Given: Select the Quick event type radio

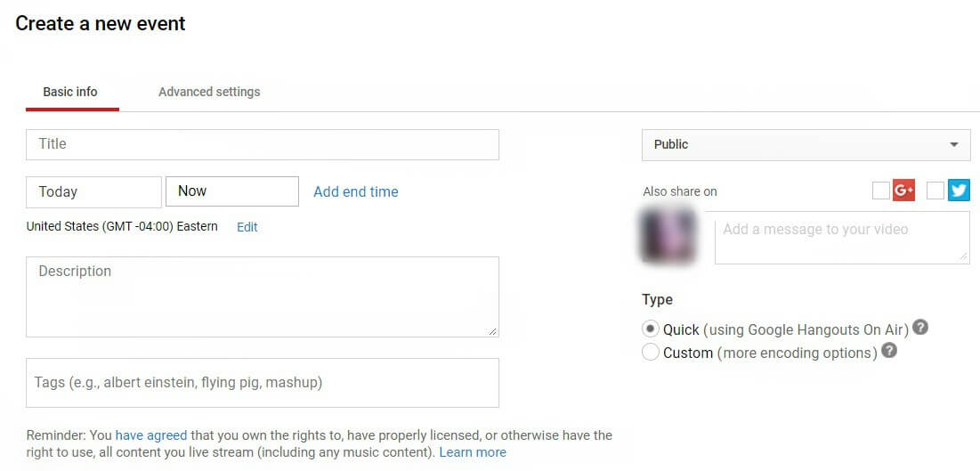Looking at the screenshot, I should click(651, 329).
